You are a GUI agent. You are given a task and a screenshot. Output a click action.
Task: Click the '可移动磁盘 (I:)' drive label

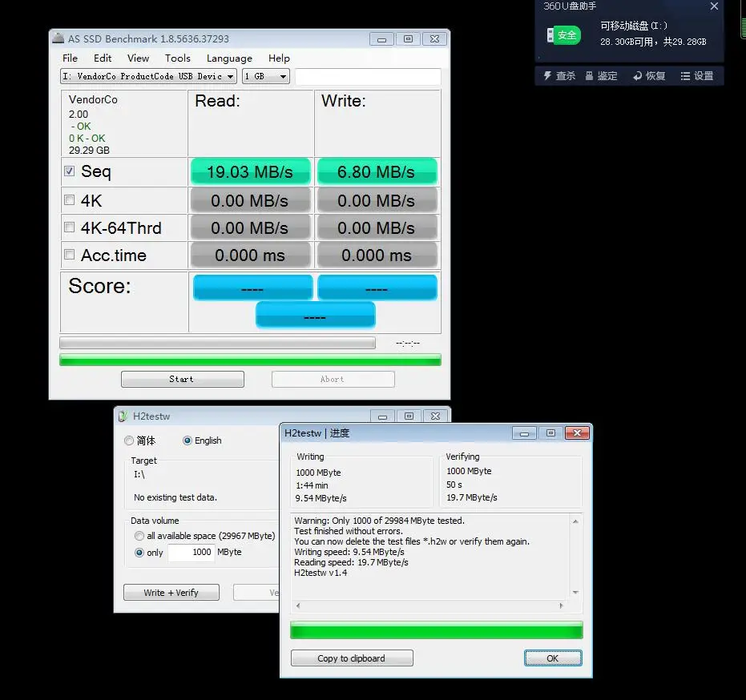633,26
